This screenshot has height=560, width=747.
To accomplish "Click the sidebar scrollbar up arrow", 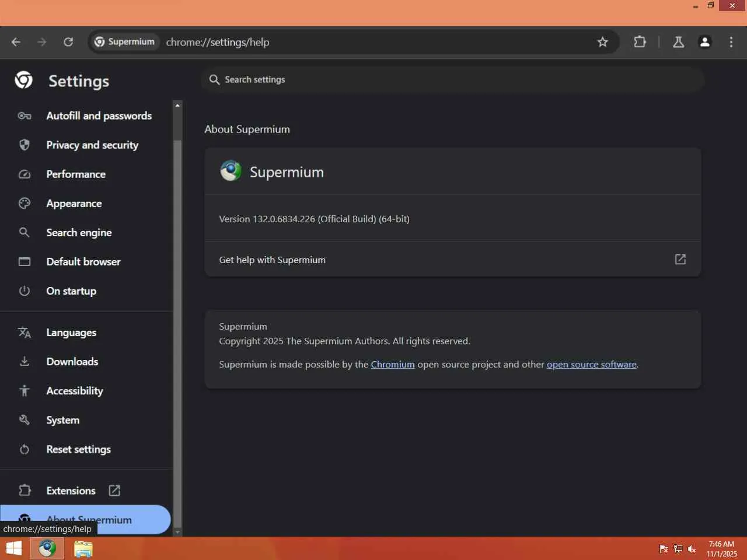I will [177, 106].
